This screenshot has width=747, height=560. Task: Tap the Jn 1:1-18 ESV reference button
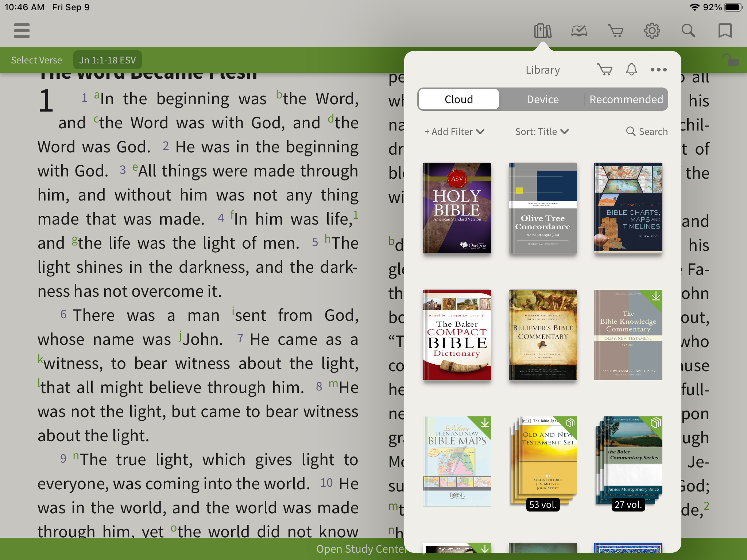108,60
